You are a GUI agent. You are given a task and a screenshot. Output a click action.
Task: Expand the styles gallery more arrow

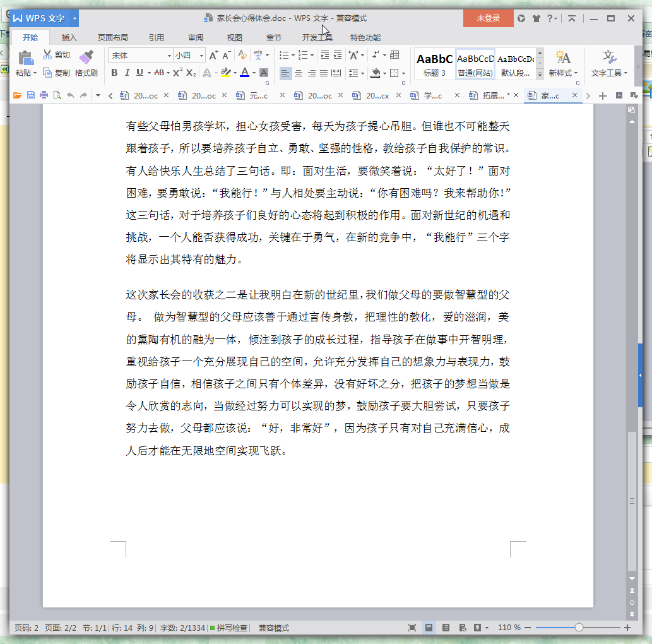pyautogui.click(x=540, y=75)
